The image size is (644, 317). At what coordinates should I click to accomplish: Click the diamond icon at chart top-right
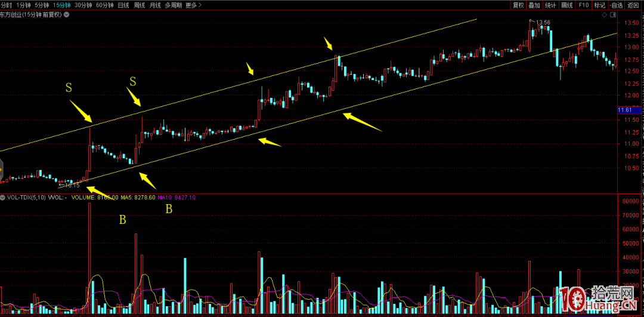point(604,15)
